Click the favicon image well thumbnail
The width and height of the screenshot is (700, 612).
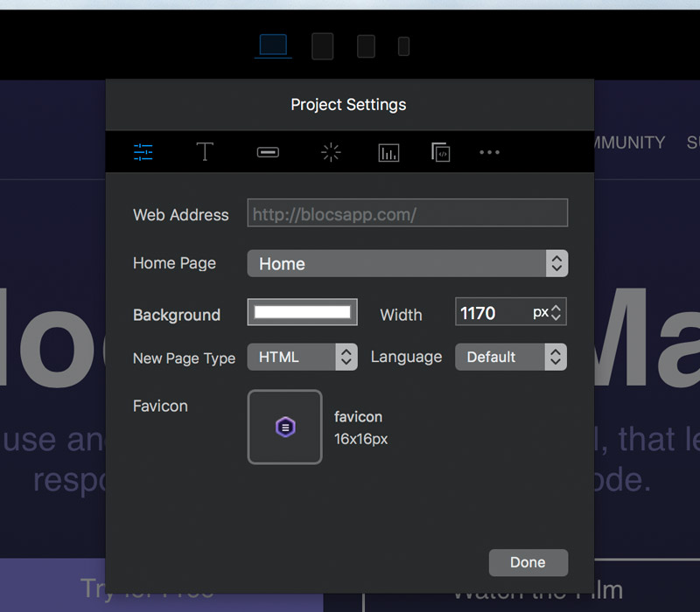[285, 427]
